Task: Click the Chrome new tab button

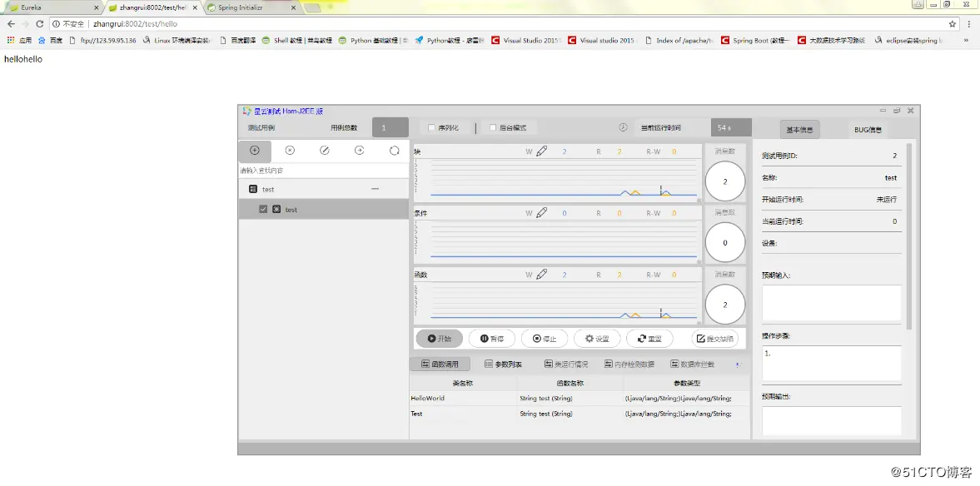Action: coord(312,8)
